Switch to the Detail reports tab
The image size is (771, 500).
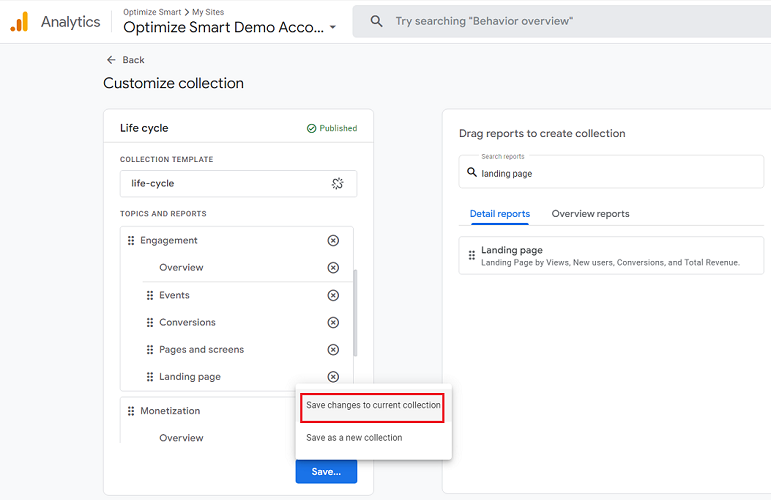(x=500, y=214)
